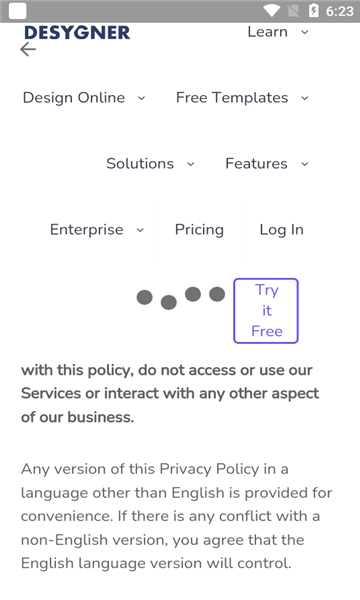360x600 pixels.
Task: Expand the Design Online chevron
Action: pos(142,98)
